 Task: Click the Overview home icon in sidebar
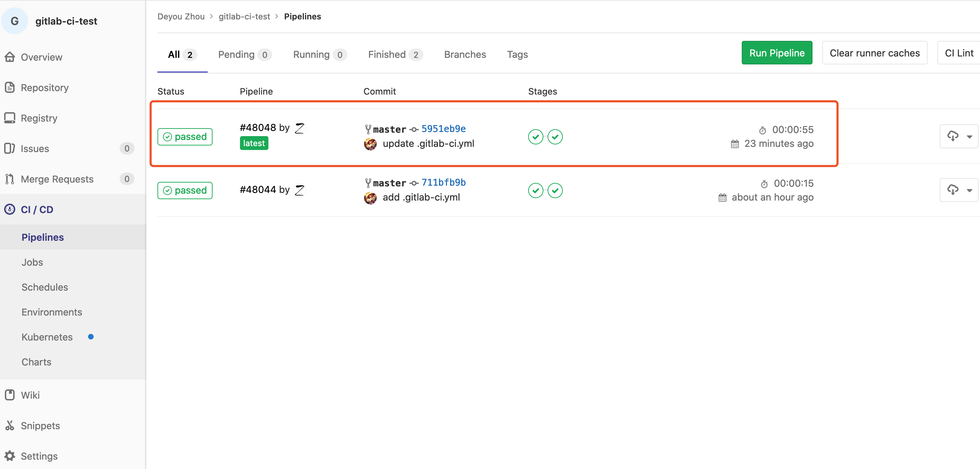10,57
